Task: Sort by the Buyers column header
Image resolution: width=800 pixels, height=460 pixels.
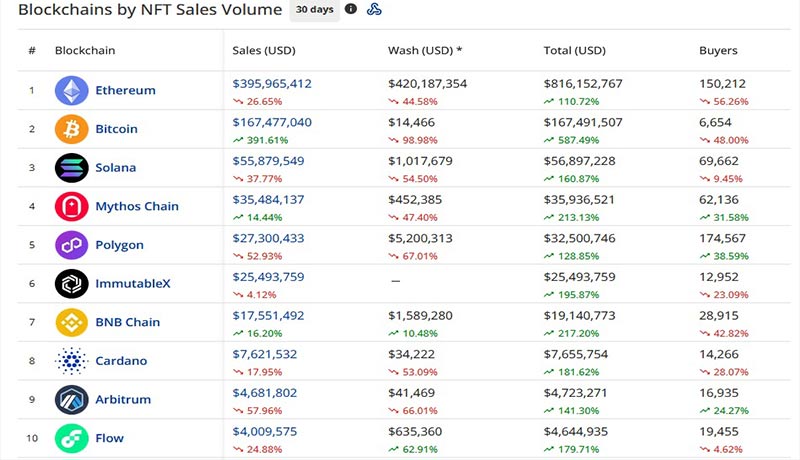Action: (x=718, y=50)
